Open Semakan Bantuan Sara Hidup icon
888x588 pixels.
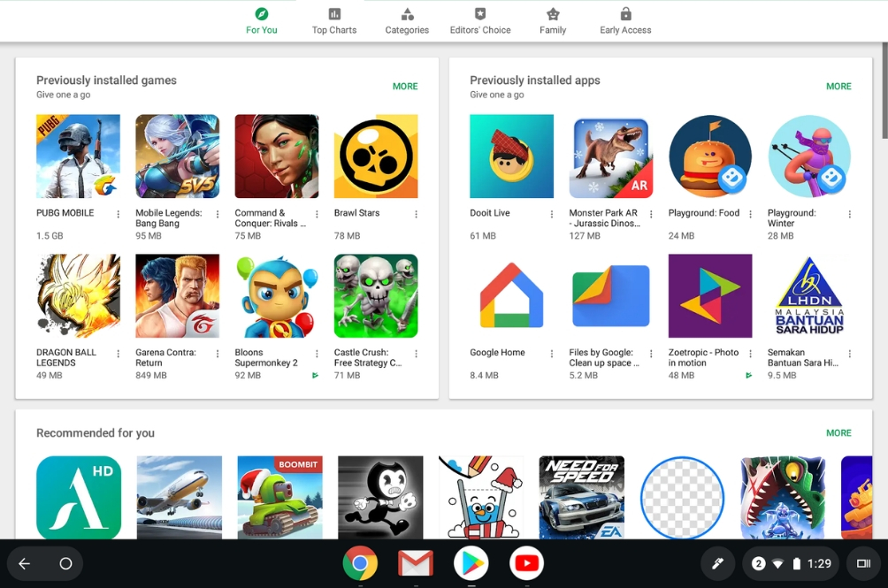click(x=810, y=296)
